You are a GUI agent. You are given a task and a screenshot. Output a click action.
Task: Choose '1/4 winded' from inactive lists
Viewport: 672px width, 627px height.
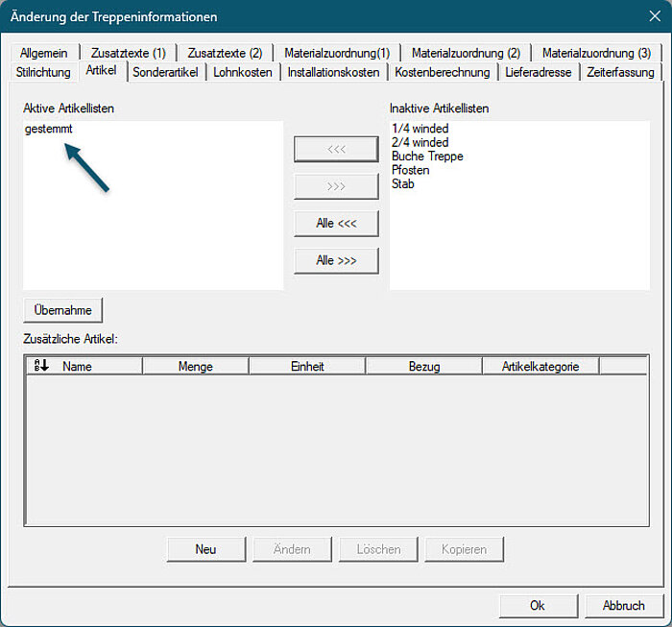point(420,129)
